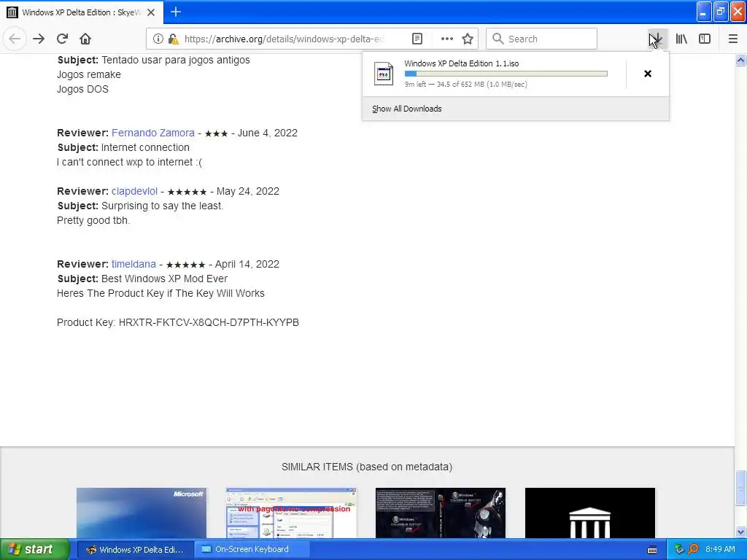Viewport: 747px width, 560px height.
Task: Open the dark Windows cover similar item
Action: point(441,513)
